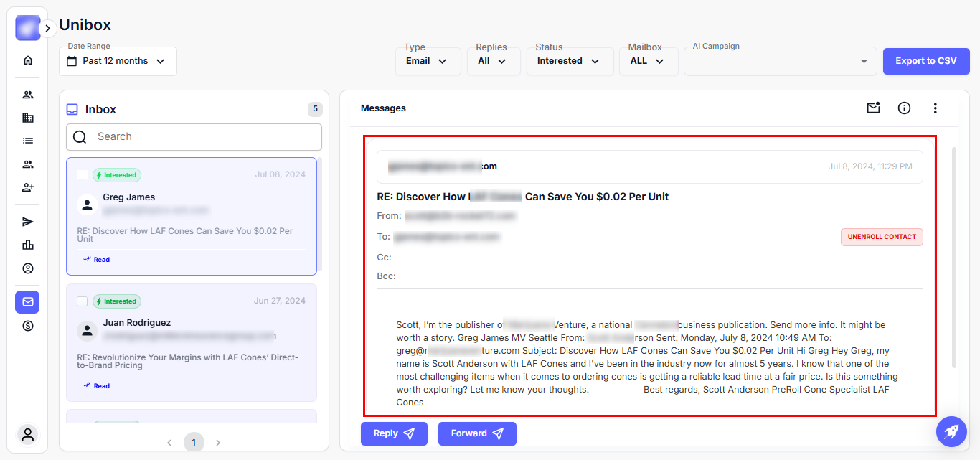Tick the checkbox on Greg James email
The height and width of the screenshot is (460, 980).
[x=83, y=175]
